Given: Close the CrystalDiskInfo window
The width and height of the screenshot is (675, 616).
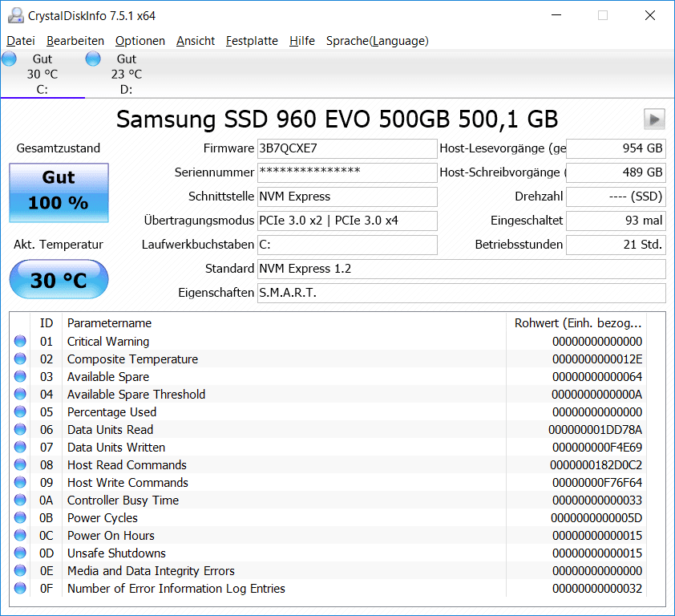Looking at the screenshot, I should coord(650,15).
